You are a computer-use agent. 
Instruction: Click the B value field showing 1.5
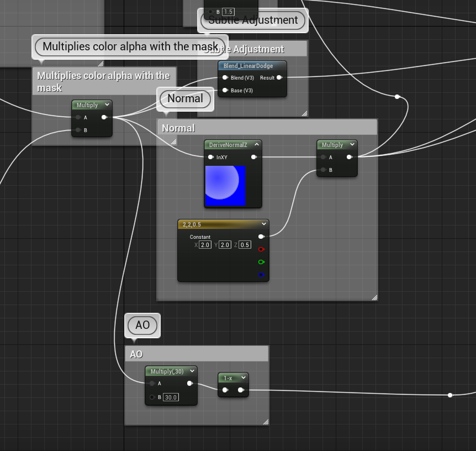[x=228, y=12]
